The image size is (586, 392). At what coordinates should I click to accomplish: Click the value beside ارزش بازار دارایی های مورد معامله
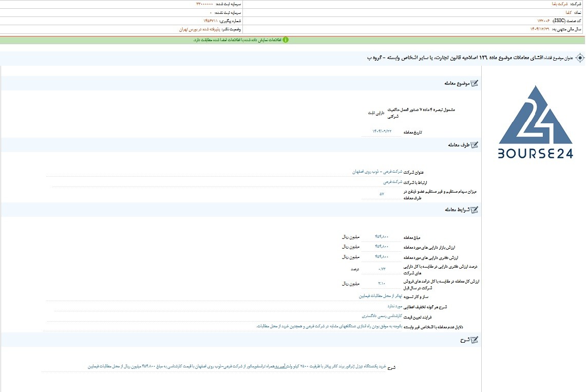(382, 247)
